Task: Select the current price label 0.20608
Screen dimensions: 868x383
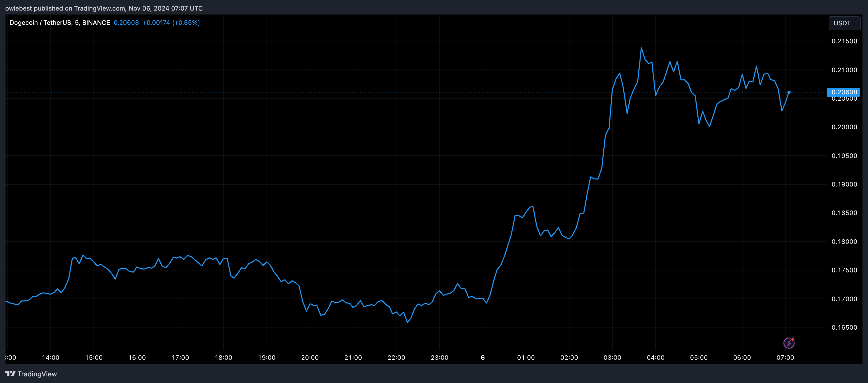Action: click(x=844, y=92)
